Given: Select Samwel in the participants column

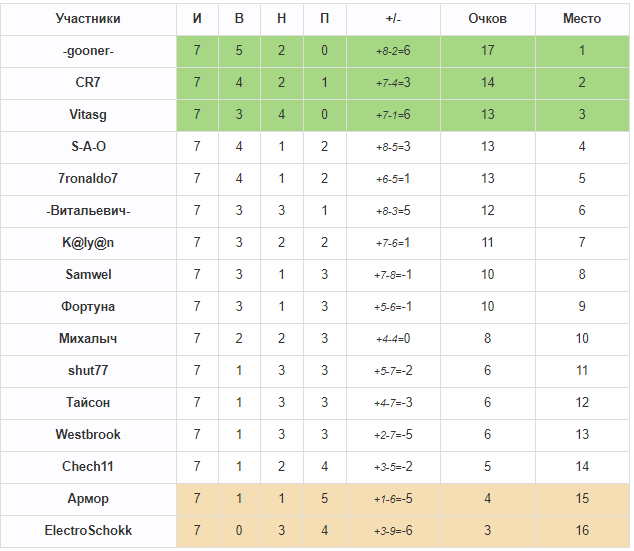Looking at the screenshot, I should (x=88, y=274).
